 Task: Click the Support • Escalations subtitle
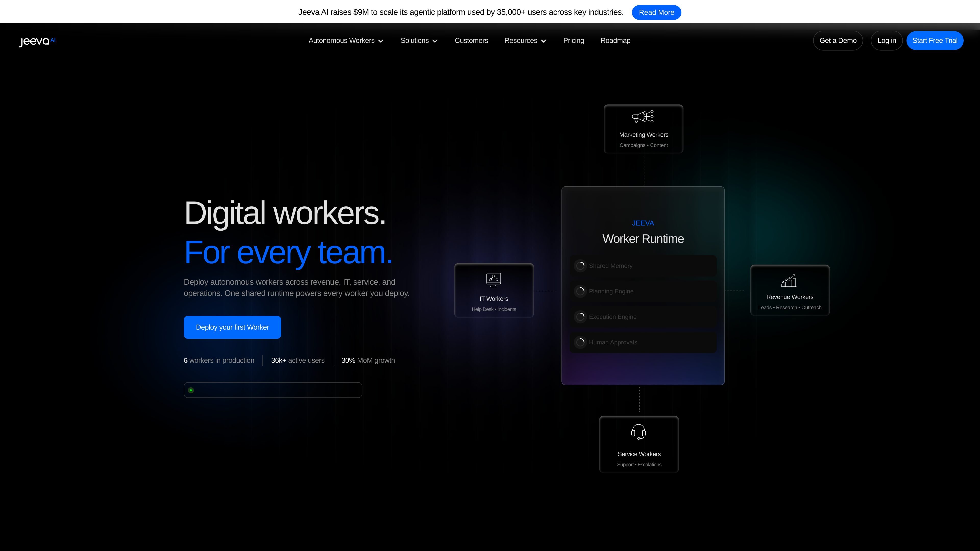point(639,465)
